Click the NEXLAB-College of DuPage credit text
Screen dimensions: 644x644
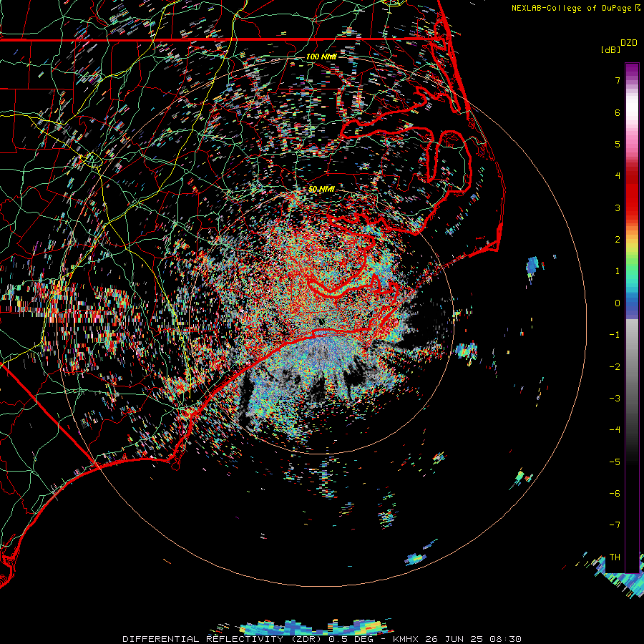point(576,8)
